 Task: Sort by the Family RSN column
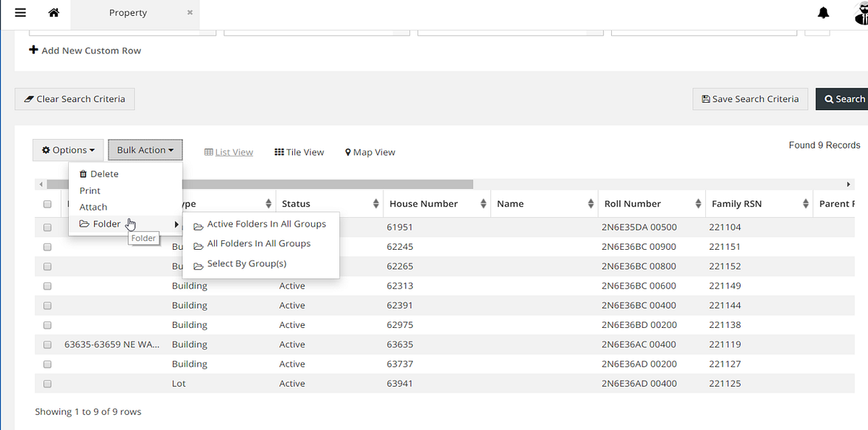coord(758,204)
